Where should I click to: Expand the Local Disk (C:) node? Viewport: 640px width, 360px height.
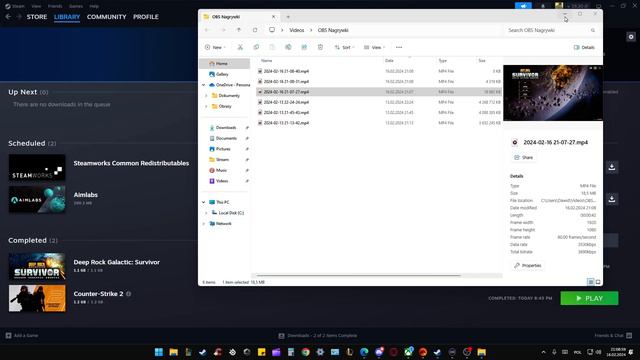coord(206,213)
